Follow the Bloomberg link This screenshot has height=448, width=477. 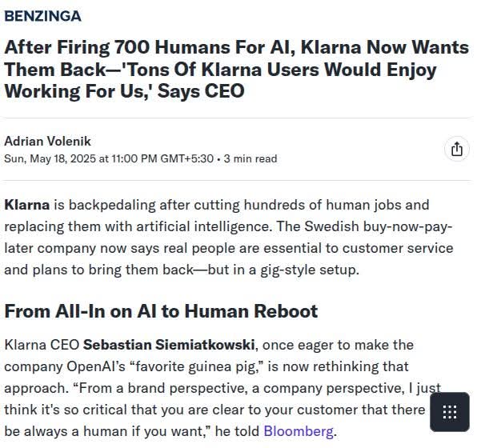[298, 431]
